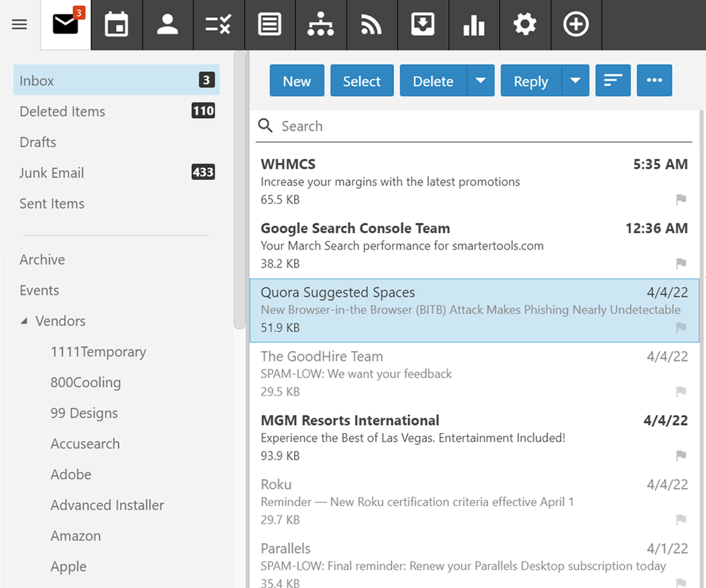Collapse the Vendors folder tree

[25, 321]
